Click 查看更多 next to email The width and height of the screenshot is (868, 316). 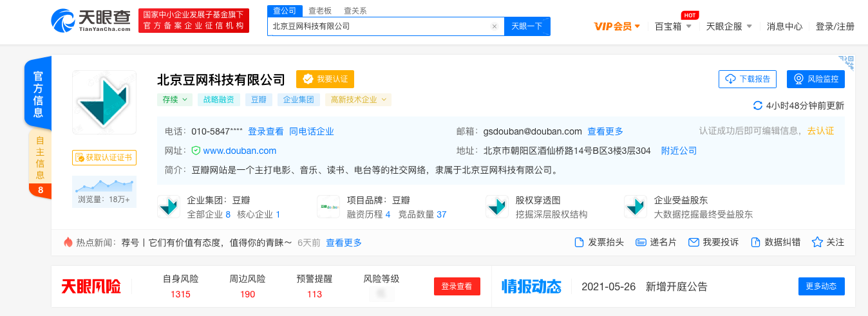[x=605, y=131]
